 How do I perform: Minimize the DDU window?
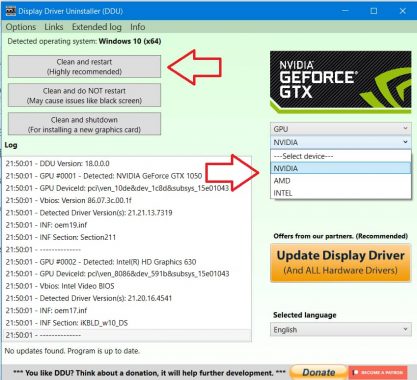tap(345, 11)
